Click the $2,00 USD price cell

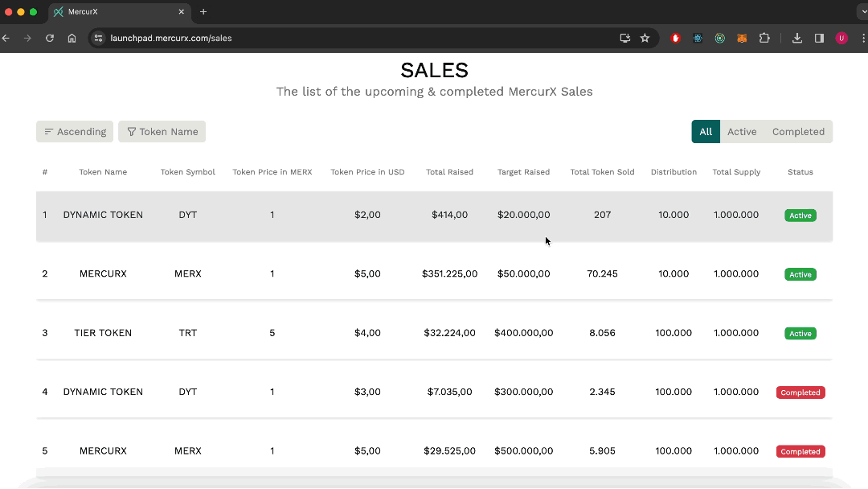coord(367,215)
